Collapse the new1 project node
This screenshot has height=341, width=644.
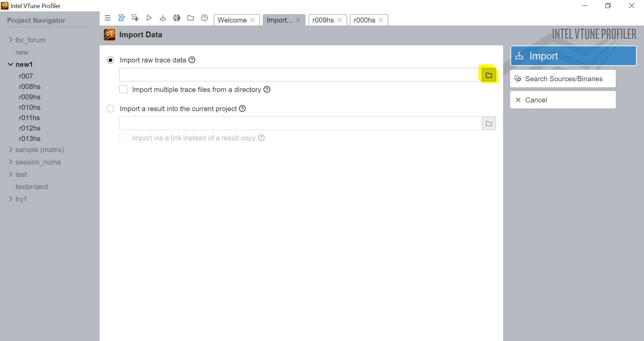coord(11,64)
